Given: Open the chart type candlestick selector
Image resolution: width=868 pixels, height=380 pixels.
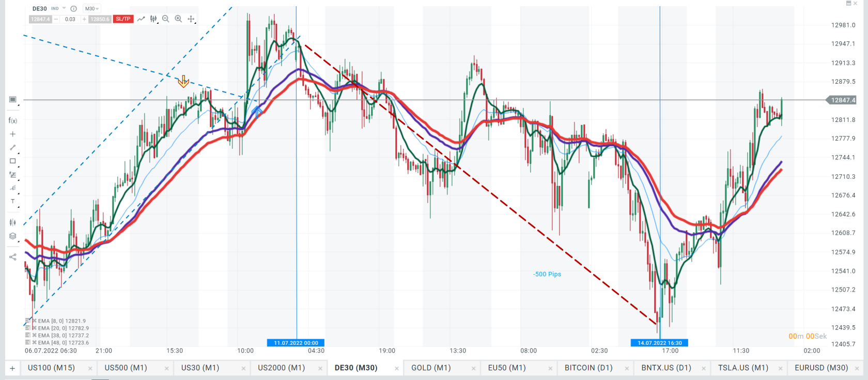Looking at the screenshot, I should click(153, 19).
